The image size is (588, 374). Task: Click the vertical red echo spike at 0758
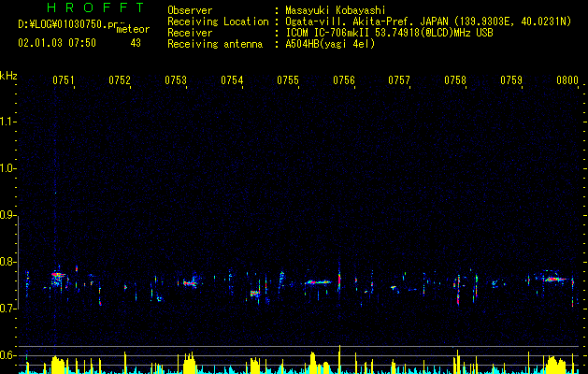(458, 291)
